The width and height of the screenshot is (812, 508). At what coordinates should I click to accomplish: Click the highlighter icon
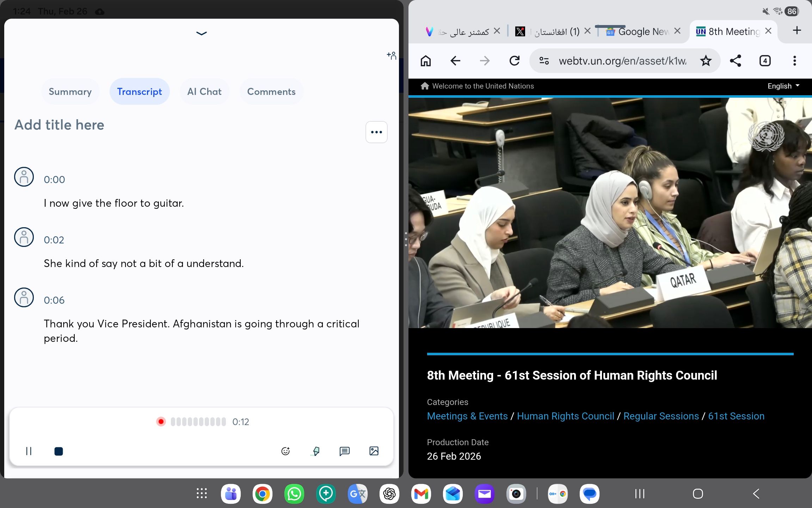point(316,451)
